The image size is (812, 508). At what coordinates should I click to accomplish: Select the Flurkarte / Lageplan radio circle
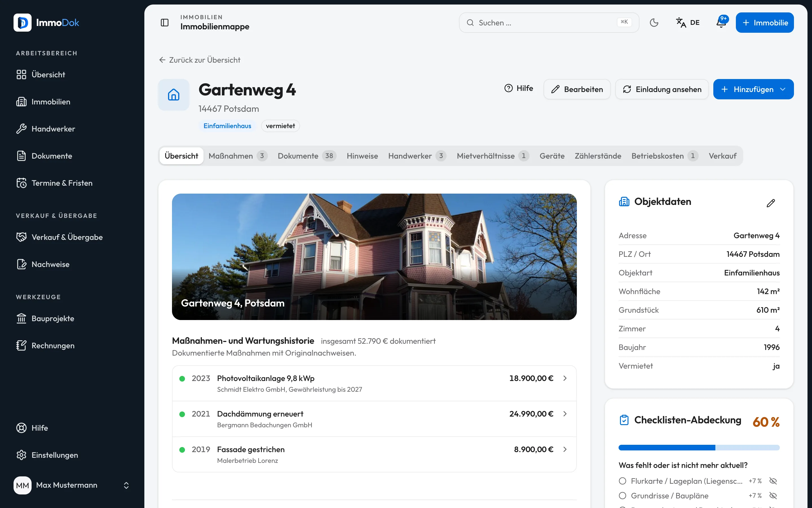click(x=623, y=481)
